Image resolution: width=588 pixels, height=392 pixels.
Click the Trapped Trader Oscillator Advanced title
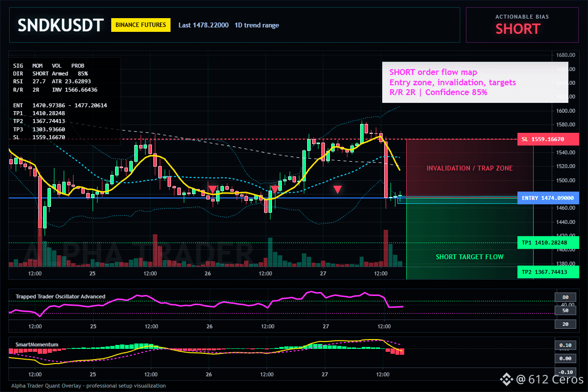[60, 296]
